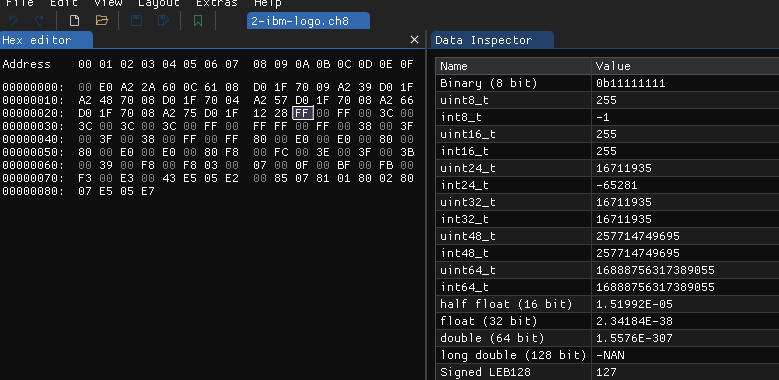
Task: Select the last byte E7 in row 00000080
Action: coord(148,191)
